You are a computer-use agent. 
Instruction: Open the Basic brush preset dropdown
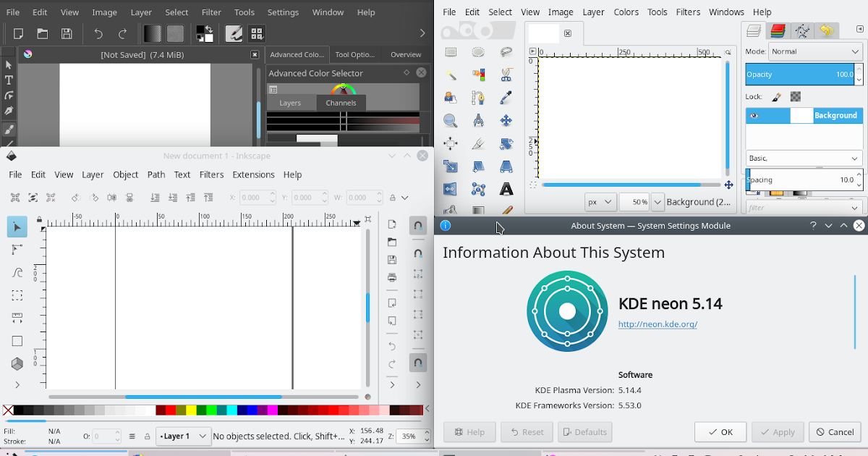coord(804,158)
